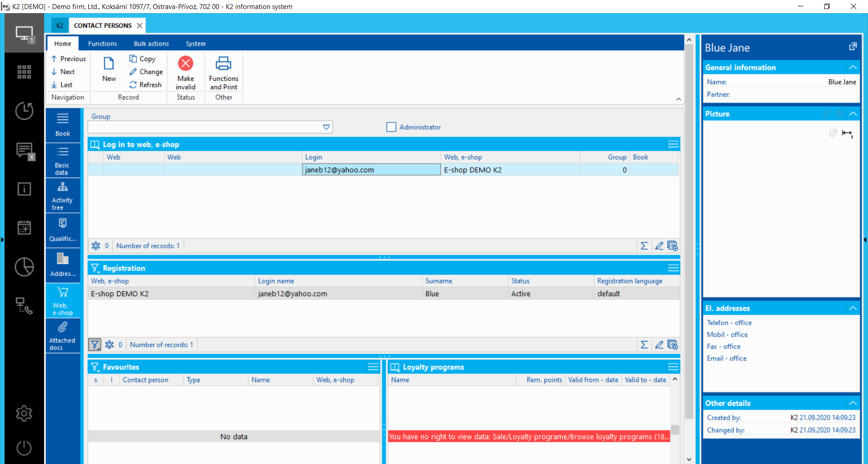Click Copy in the Record group
This screenshot has width=868, height=464.
click(x=142, y=59)
